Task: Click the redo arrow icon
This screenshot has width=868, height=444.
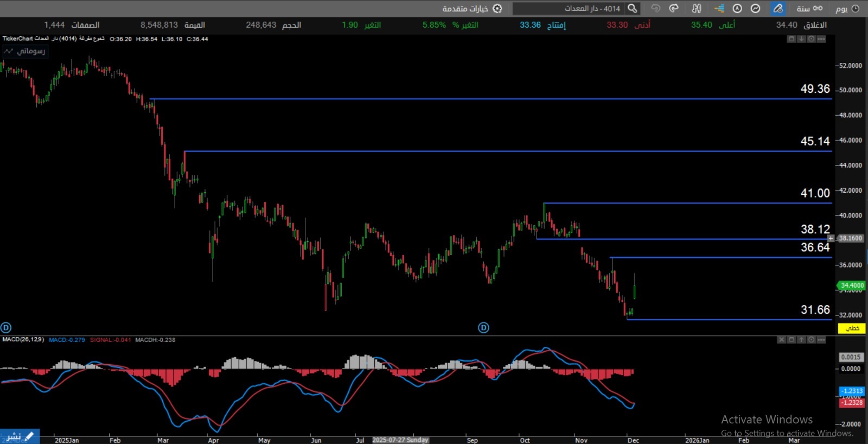Action: 674,8
